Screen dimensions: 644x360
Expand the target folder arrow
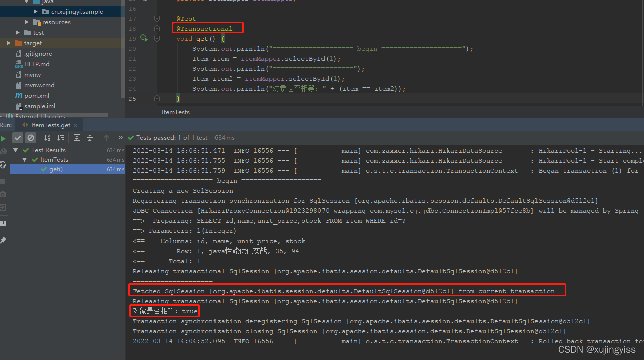point(9,43)
